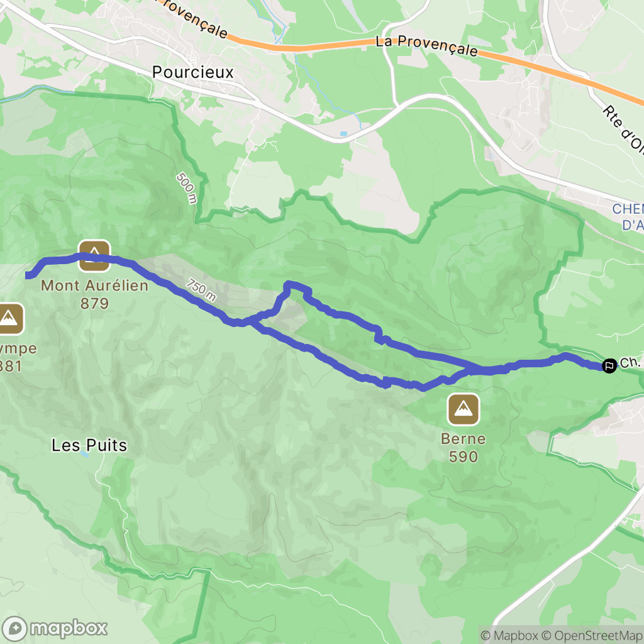This screenshot has width=644, height=644.
Task: Click the Mont Aurélien peak icon
Action: pyautogui.click(x=94, y=256)
